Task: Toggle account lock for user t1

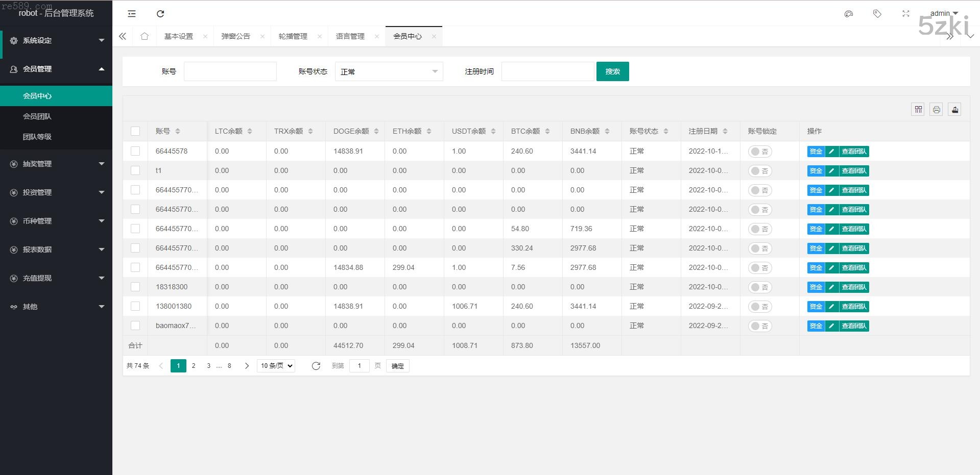Action: click(x=759, y=171)
